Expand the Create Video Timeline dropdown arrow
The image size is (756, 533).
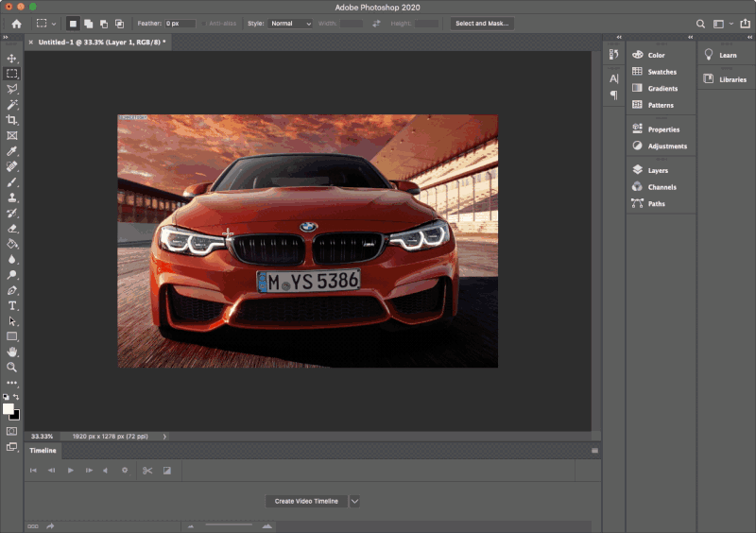point(354,501)
